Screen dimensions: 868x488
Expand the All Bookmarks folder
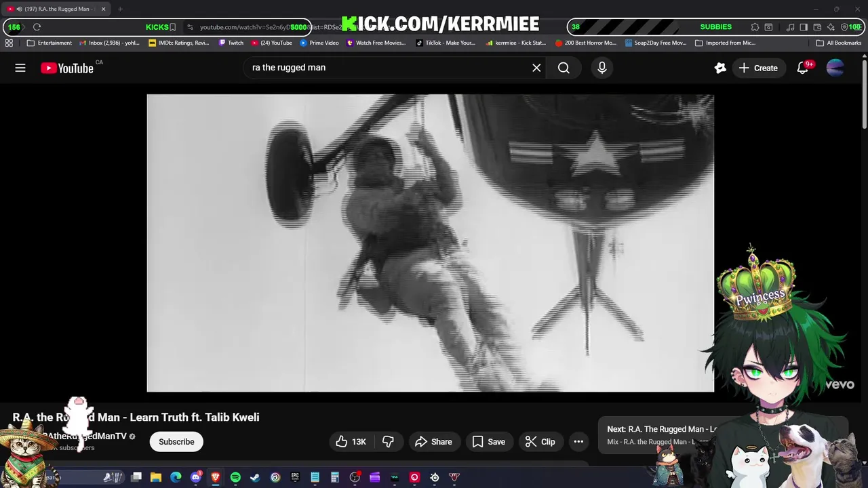pos(839,43)
